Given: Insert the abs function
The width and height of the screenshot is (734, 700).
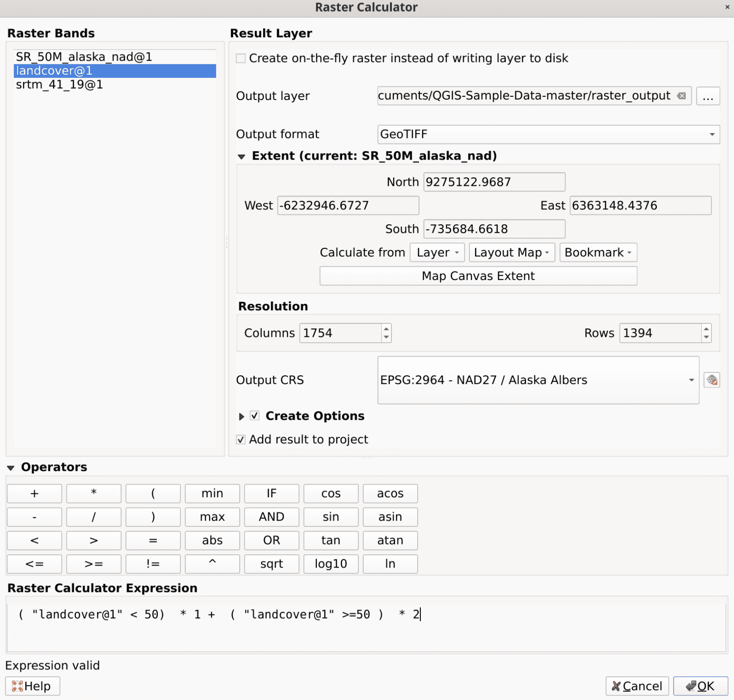Looking at the screenshot, I should 212,540.
